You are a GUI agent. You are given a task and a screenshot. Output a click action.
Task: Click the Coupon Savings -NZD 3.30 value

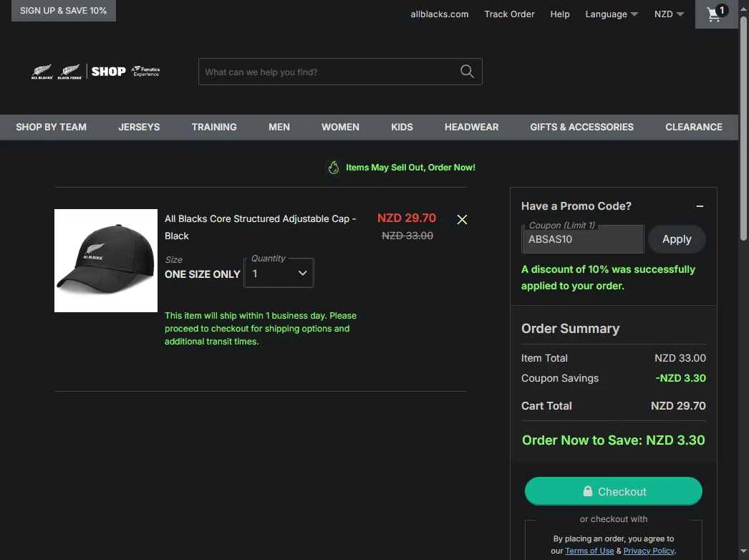680,378
